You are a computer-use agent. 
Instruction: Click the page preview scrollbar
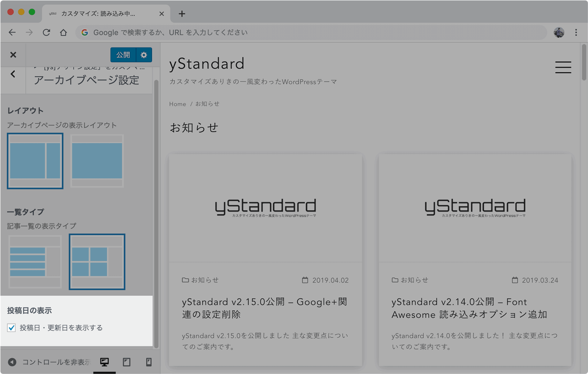pos(584,62)
